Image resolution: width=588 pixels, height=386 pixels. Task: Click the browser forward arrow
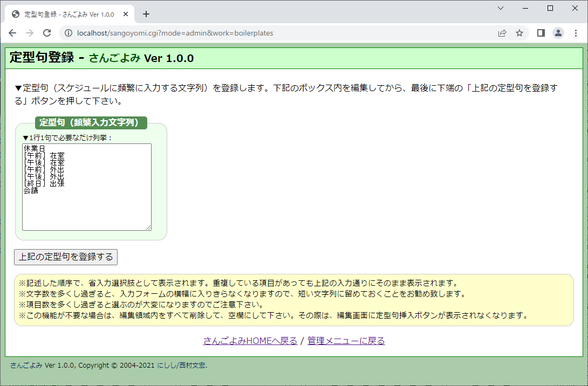(30, 33)
